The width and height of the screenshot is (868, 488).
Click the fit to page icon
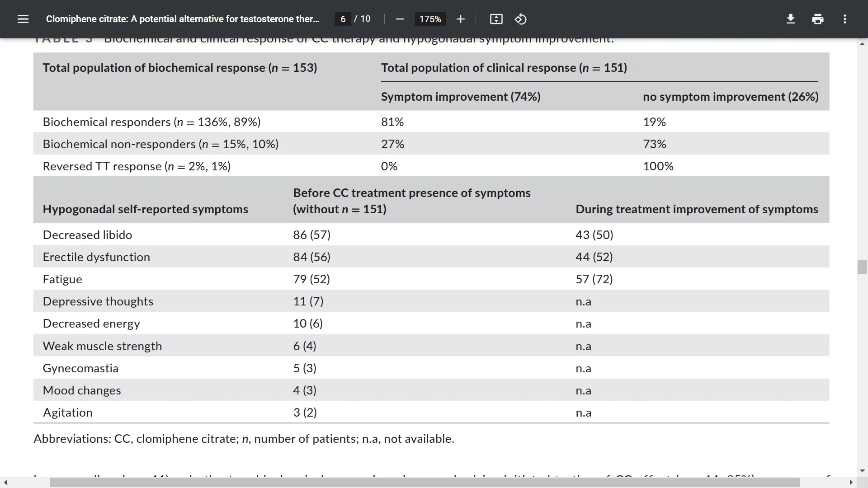(496, 19)
